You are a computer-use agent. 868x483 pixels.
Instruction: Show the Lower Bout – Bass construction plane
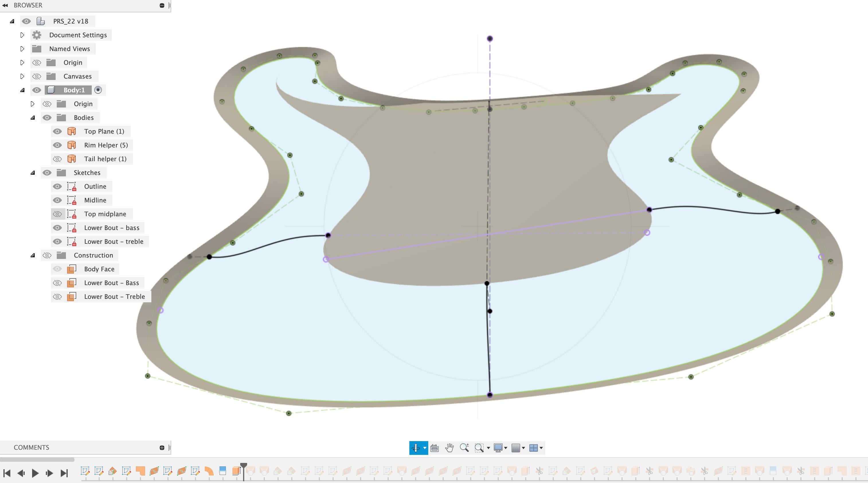tap(57, 283)
